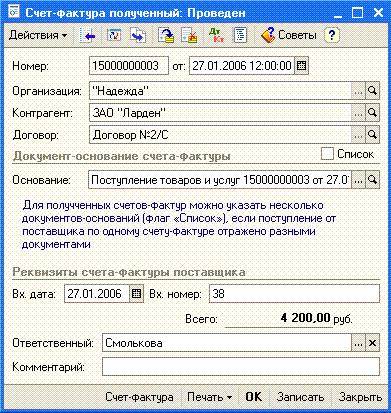Click the Организация field "Надежда"

[220, 91]
